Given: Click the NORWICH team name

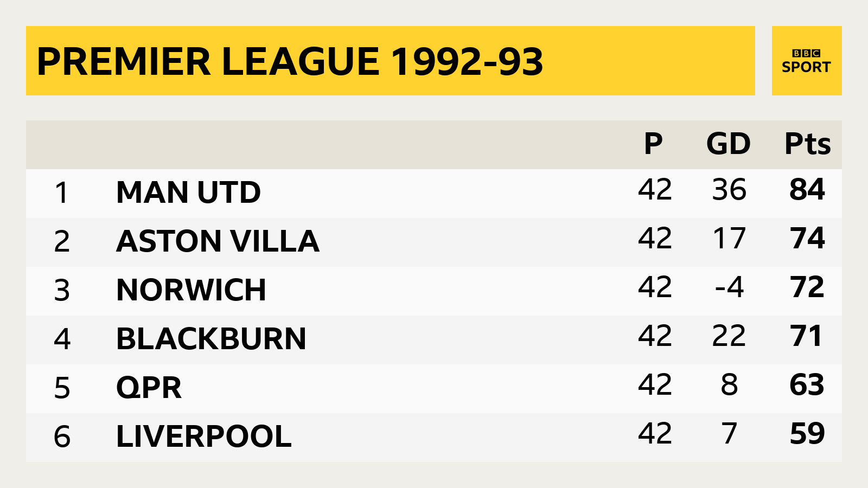Looking at the screenshot, I should [x=191, y=290].
